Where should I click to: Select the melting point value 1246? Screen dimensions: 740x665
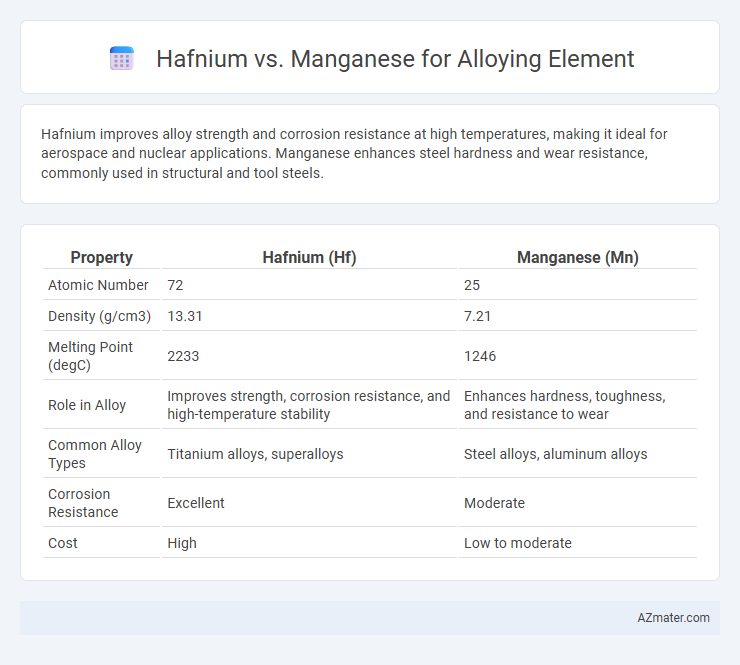click(480, 356)
